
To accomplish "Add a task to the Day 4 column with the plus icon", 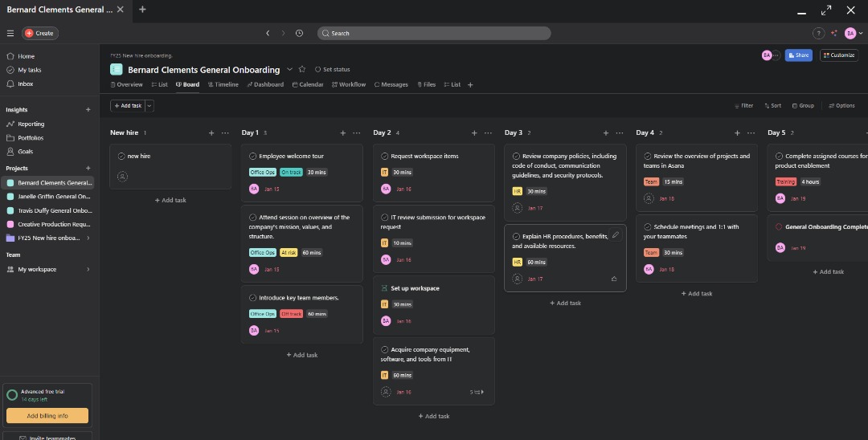I will pyautogui.click(x=737, y=132).
